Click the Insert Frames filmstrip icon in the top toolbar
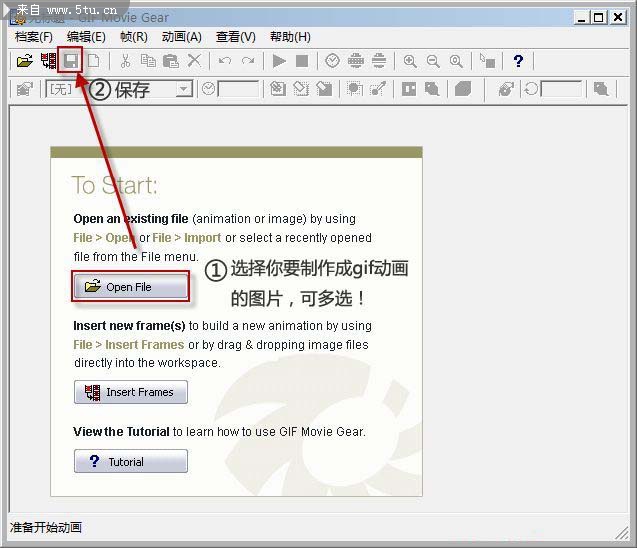637x548 pixels. click(x=48, y=61)
